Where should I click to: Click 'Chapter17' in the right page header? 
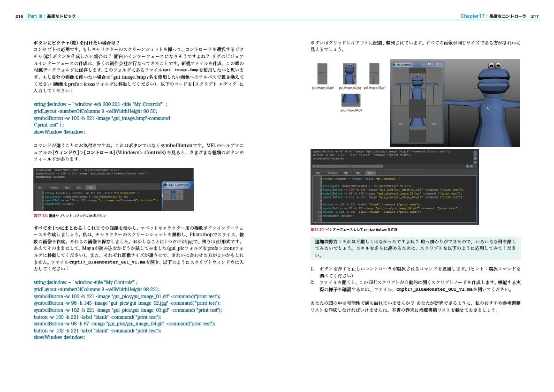[472, 16]
